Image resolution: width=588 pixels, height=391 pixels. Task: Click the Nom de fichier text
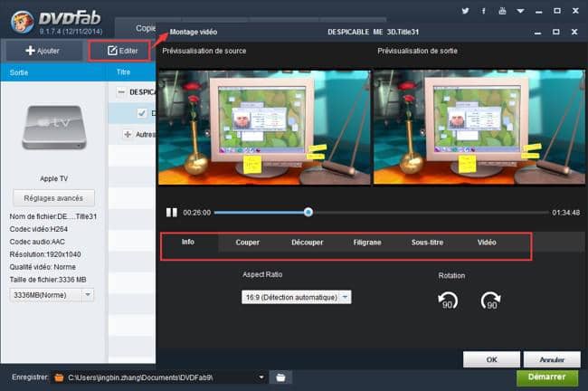point(53,216)
